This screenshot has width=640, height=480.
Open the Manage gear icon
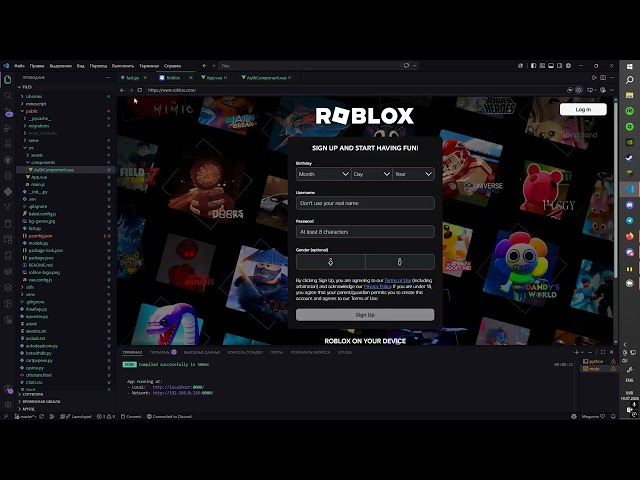click(x=8, y=404)
